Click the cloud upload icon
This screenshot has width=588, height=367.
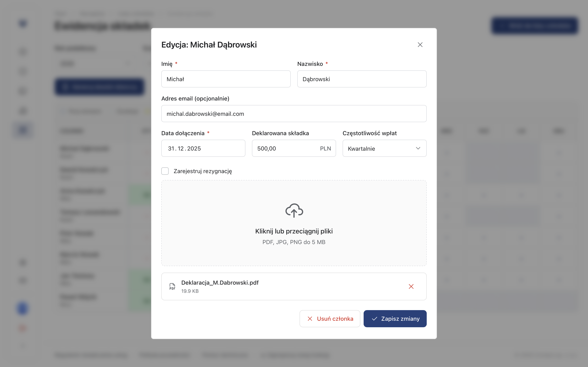[294, 210]
